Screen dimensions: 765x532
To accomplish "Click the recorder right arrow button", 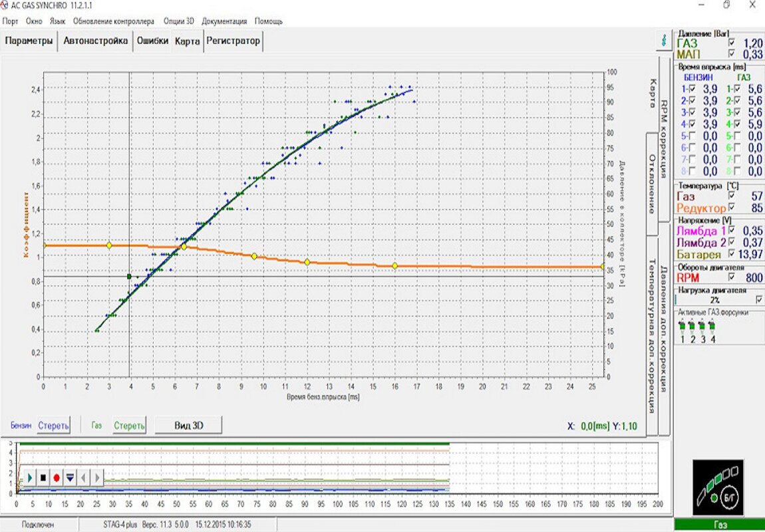I will pyautogui.click(x=97, y=477).
